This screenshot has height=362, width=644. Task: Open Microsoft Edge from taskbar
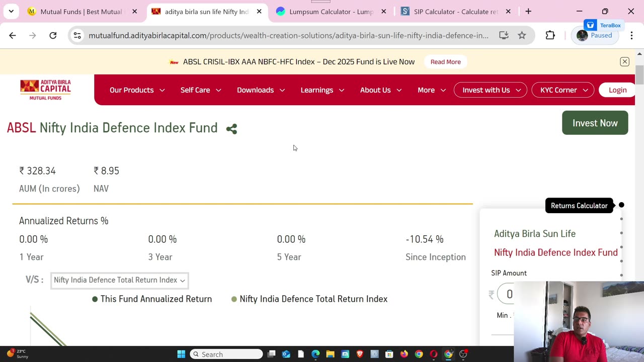(x=315, y=354)
